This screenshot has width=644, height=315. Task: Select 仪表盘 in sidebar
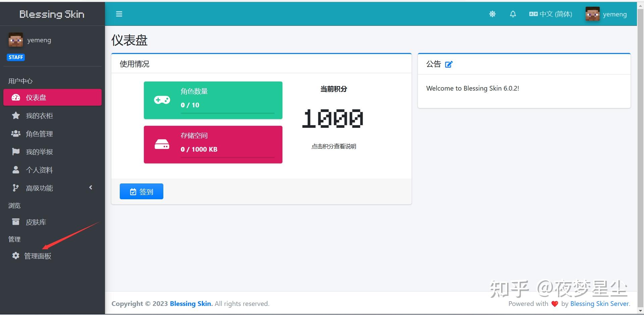(x=52, y=97)
